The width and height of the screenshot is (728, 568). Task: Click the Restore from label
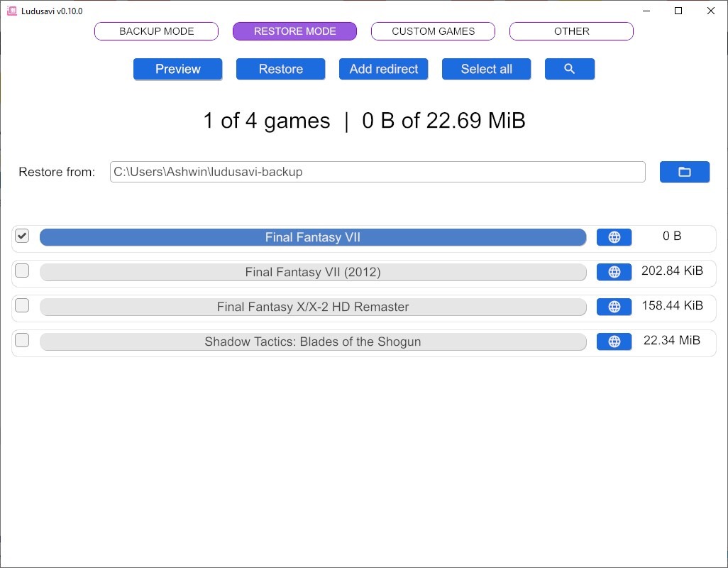click(57, 172)
